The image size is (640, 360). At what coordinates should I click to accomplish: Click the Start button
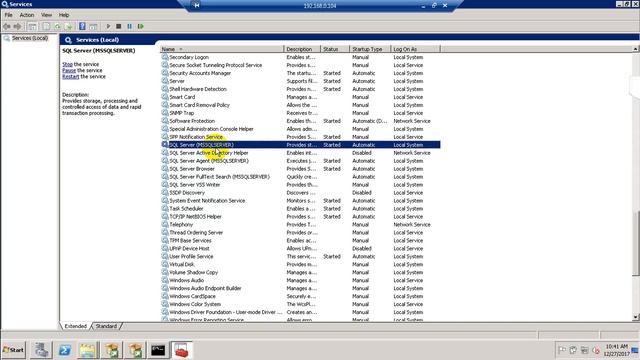[13, 350]
